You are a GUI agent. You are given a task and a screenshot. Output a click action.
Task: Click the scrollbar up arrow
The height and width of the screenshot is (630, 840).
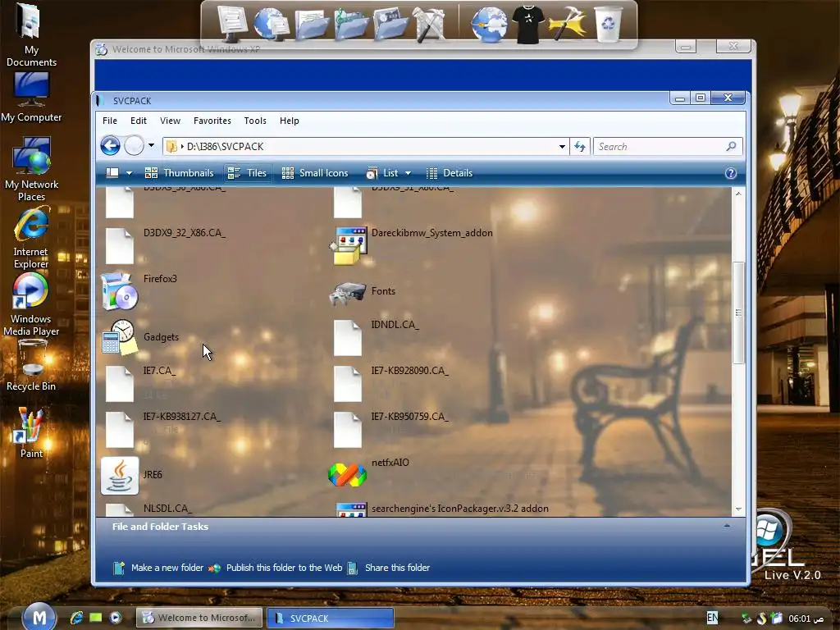738,194
